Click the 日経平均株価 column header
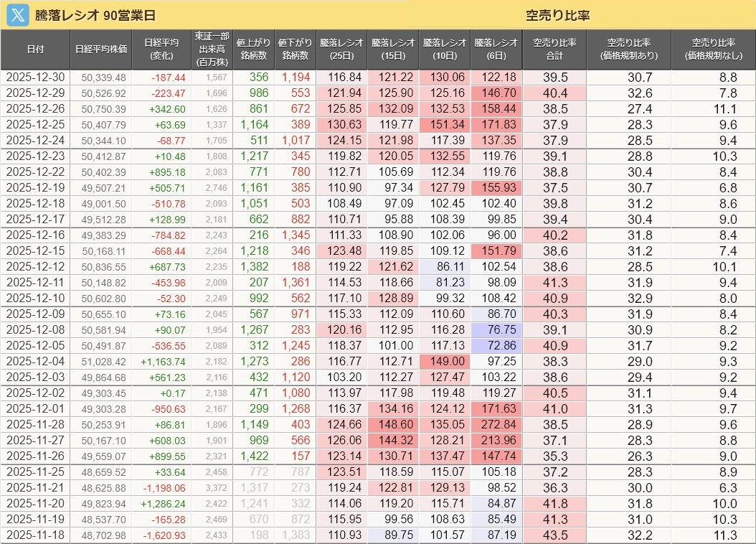The height and width of the screenshot is (544, 756). pos(101,49)
